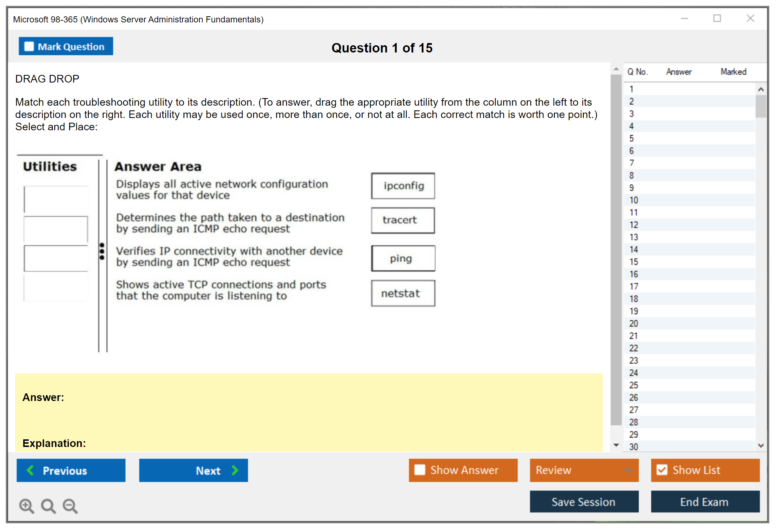Uncheck the Show List checkbox
The height and width of the screenshot is (532, 778).
(662, 470)
